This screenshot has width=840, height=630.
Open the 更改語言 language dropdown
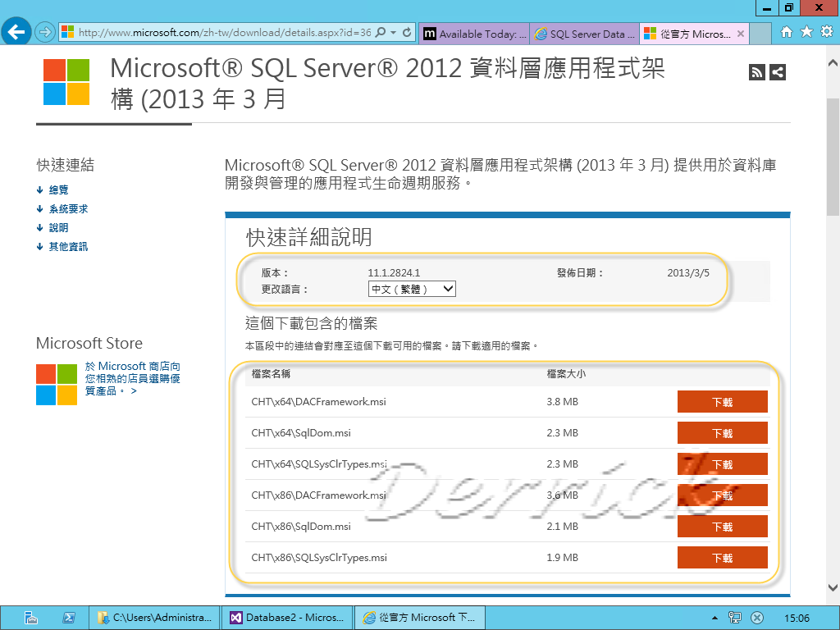coord(411,289)
